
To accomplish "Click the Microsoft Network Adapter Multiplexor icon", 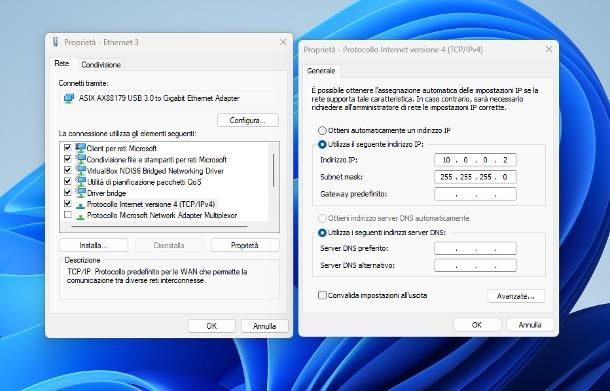I will click(81, 216).
